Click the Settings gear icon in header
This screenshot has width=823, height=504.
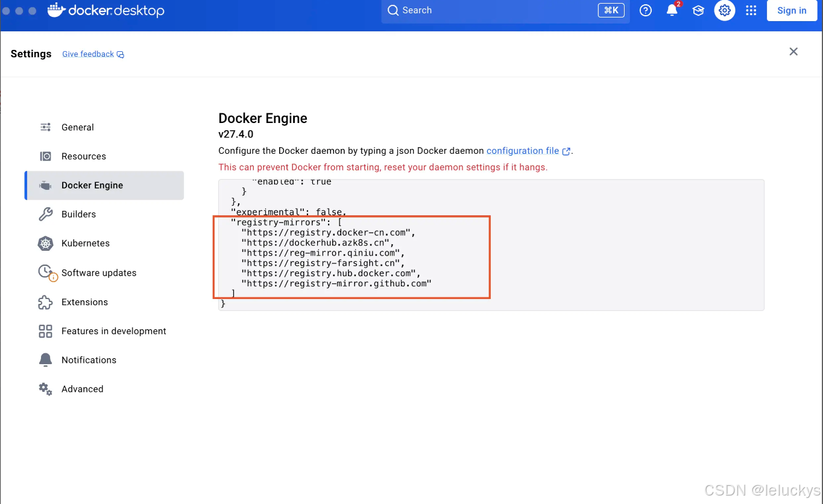click(725, 10)
